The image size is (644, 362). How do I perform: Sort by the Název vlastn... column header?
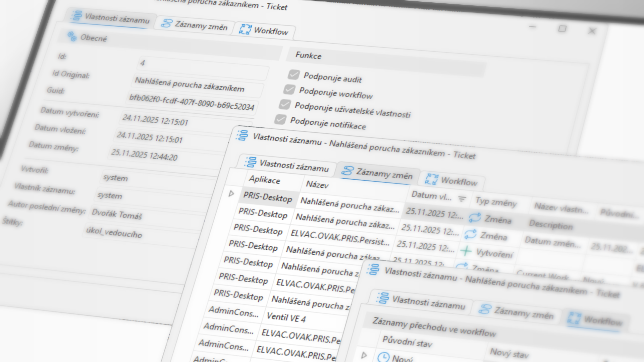tap(561, 208)
